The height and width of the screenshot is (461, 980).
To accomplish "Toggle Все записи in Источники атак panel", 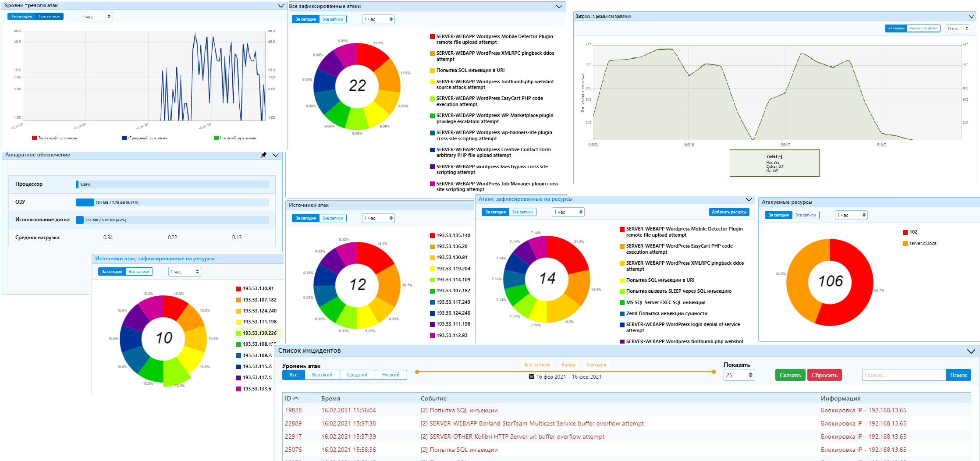I will (x=333, y=218).
